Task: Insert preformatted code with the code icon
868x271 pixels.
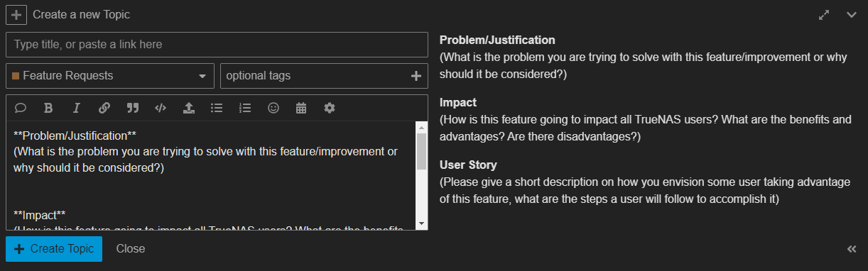Action: point(161,108)
